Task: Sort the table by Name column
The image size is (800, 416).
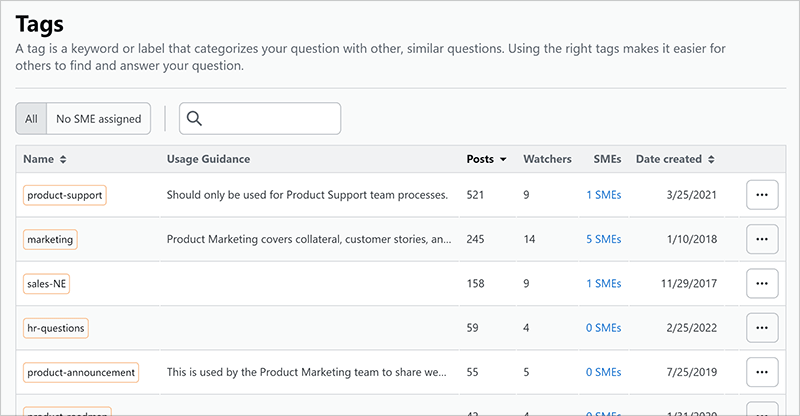Action: point(45,159)
